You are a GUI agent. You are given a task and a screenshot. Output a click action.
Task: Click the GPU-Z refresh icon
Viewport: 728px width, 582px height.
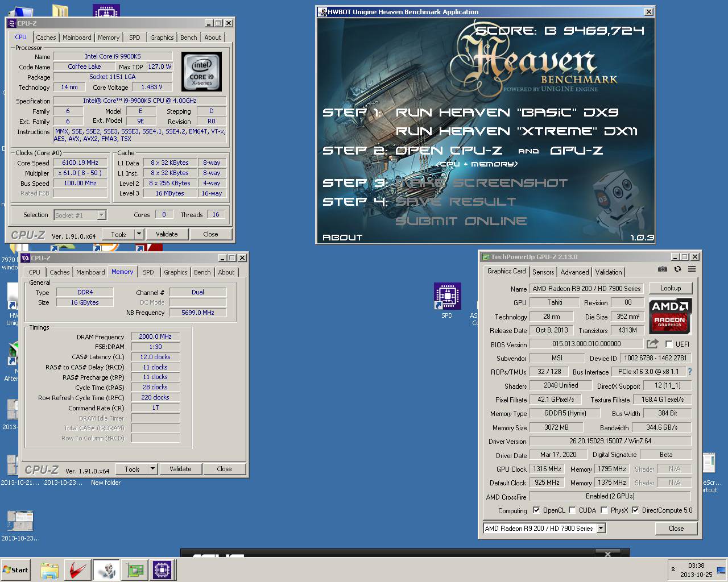pyautogui.click(x=677, y=269)
